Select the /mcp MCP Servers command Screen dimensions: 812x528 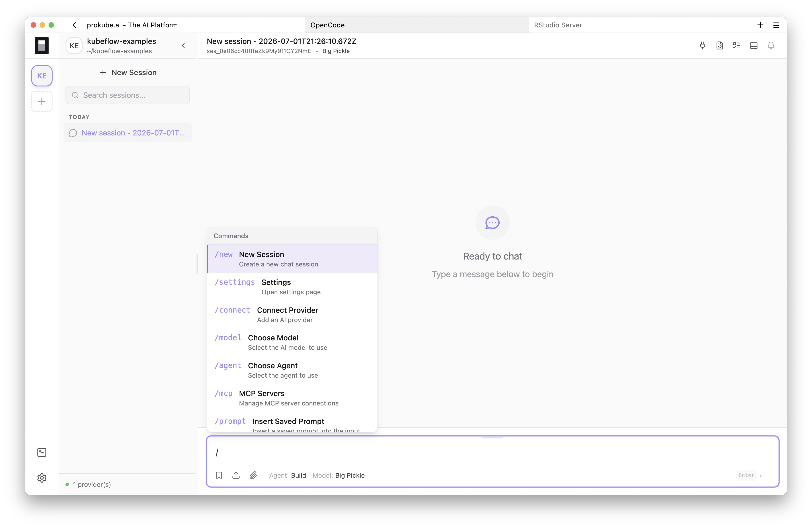coord(292,398)
